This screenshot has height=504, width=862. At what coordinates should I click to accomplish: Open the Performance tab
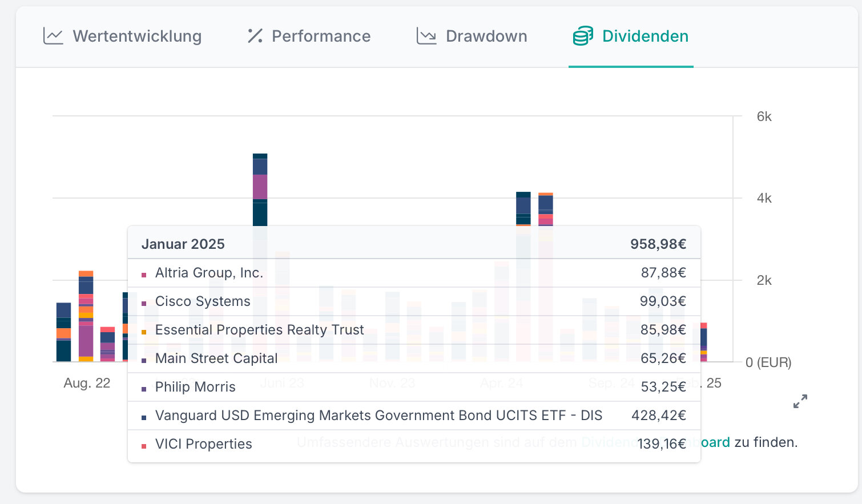321,36
